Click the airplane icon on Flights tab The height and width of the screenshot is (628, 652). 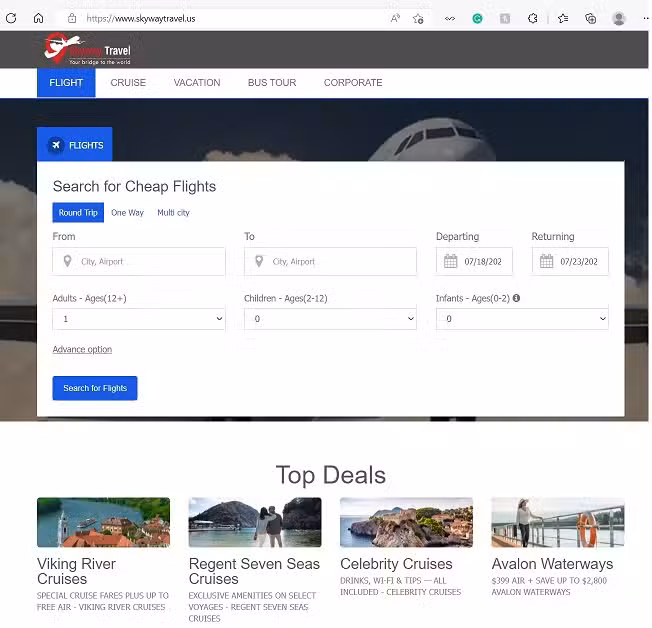(x=56, y=145)
